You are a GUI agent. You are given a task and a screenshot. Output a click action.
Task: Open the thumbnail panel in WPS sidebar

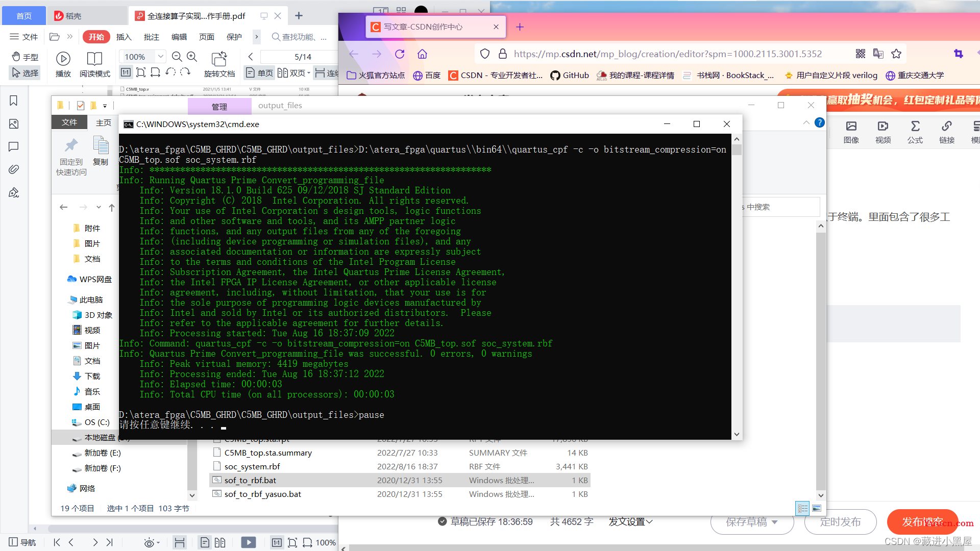14,124
